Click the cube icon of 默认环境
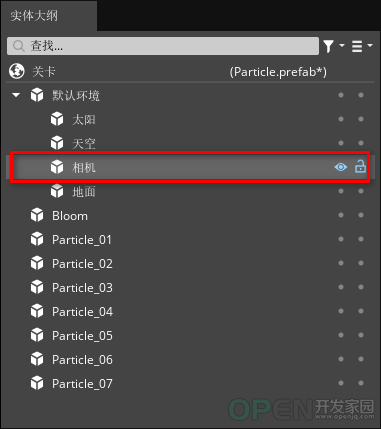381x429 pixels. coord(37,95)
